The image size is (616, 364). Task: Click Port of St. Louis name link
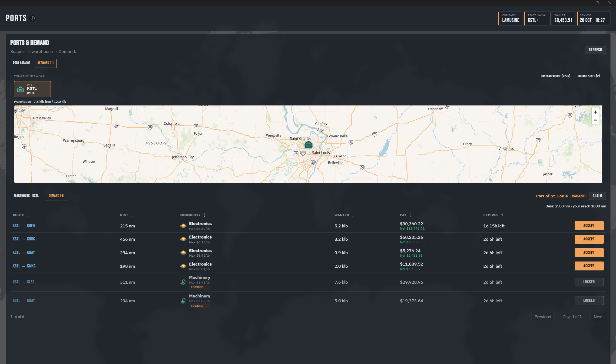552,196
